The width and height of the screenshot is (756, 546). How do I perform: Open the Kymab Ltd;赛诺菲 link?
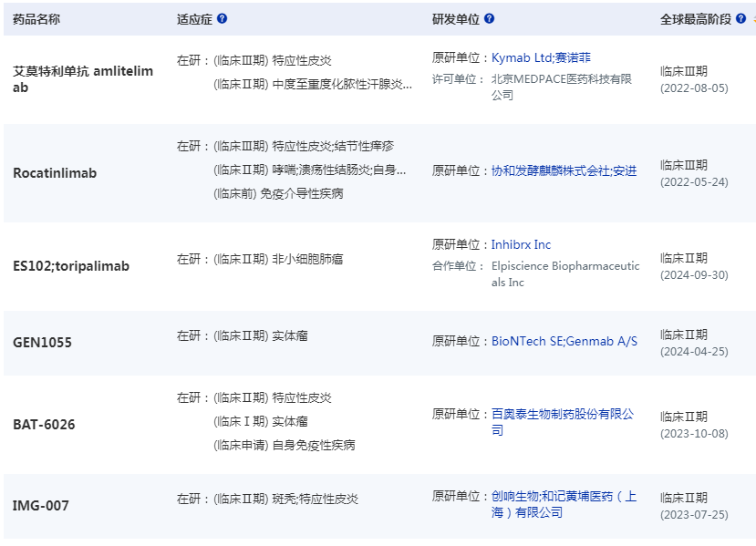point(541,57)
